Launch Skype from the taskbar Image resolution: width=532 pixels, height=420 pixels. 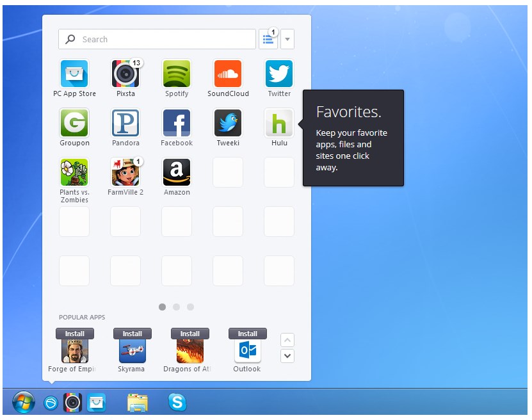point(177,402)
